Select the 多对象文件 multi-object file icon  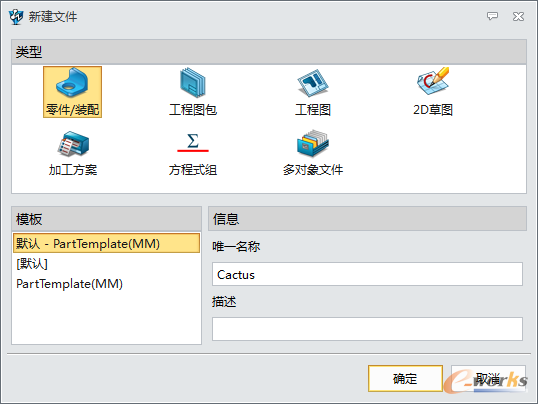tap(313, 143)
